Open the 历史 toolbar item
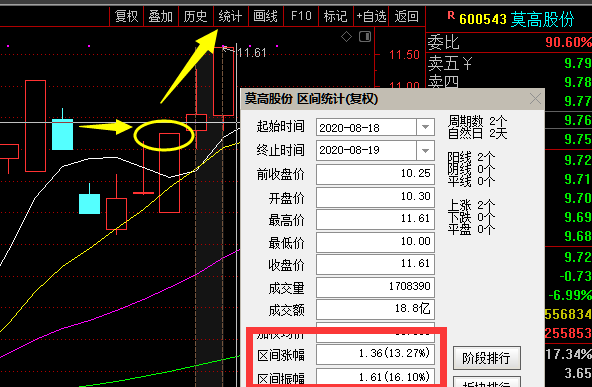The width and height of the screenshot is (592, 387). [x=196, y=16]
